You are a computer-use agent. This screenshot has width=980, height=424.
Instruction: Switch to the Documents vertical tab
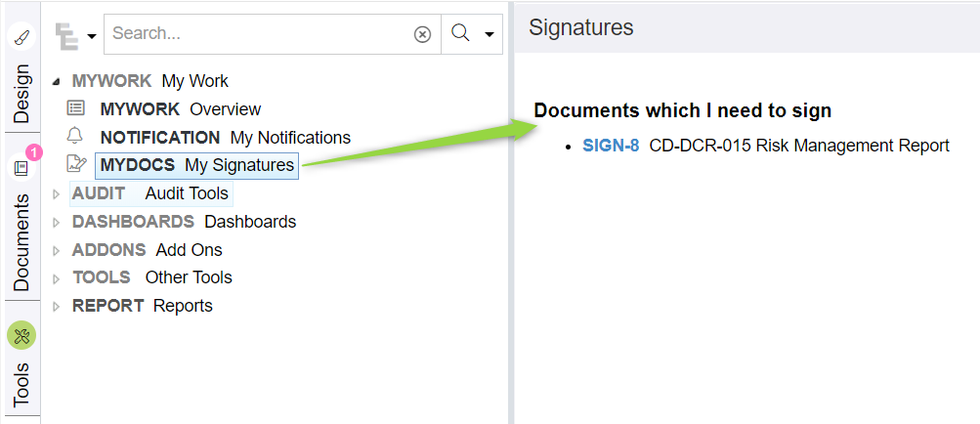pyautogui.click(x=21, y=241)
